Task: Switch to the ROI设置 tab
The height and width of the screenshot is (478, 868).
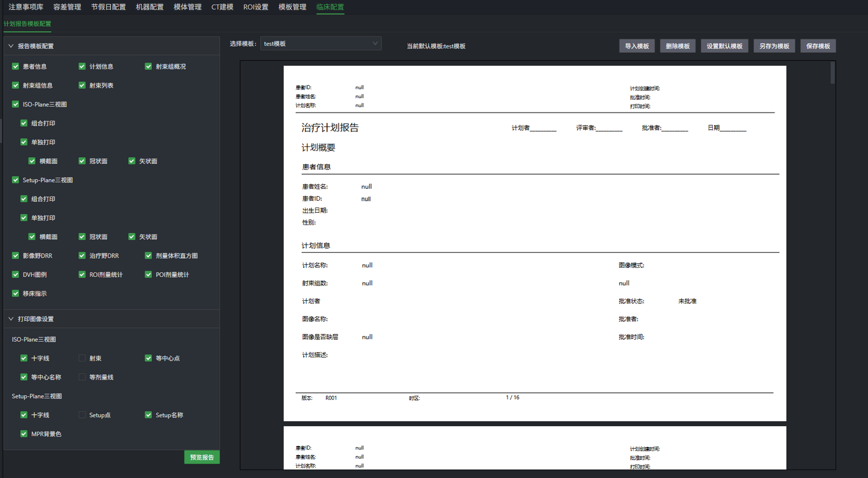Action: [256, 7]
